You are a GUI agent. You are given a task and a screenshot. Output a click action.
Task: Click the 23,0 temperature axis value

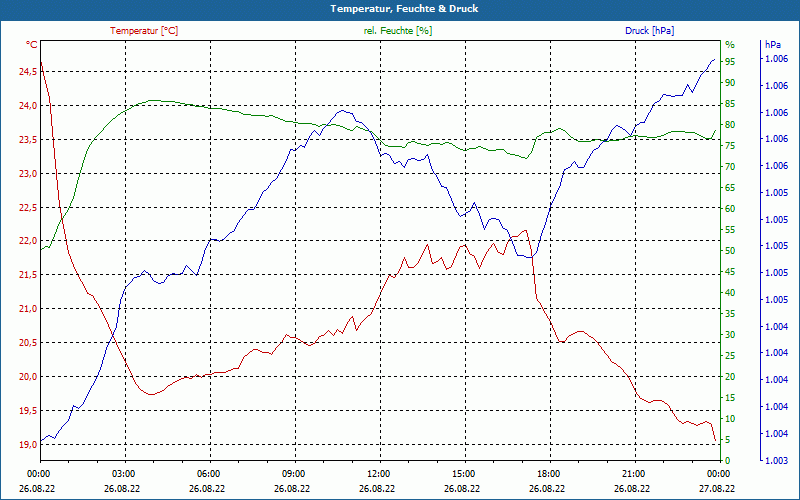tap(28, 173)
